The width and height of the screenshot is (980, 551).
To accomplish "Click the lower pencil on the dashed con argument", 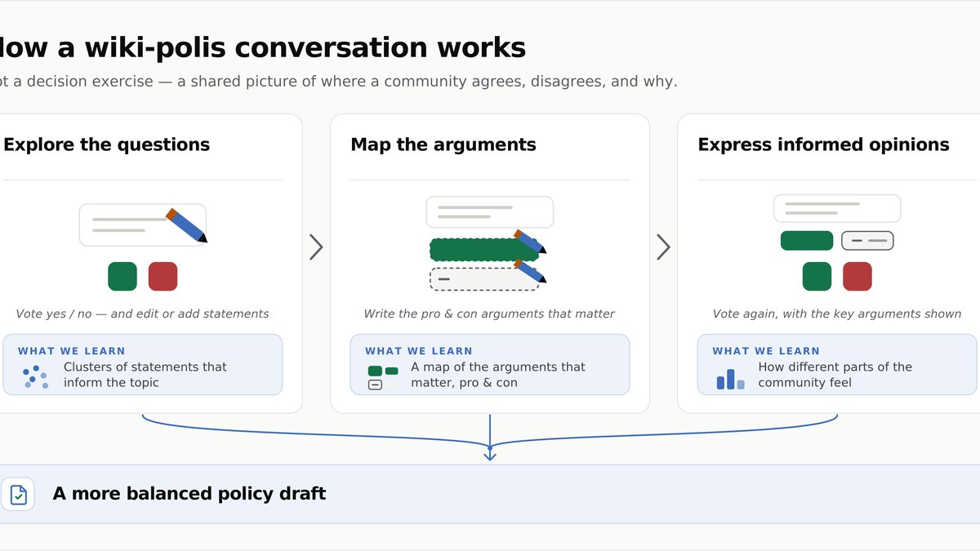I will (530, 271).
